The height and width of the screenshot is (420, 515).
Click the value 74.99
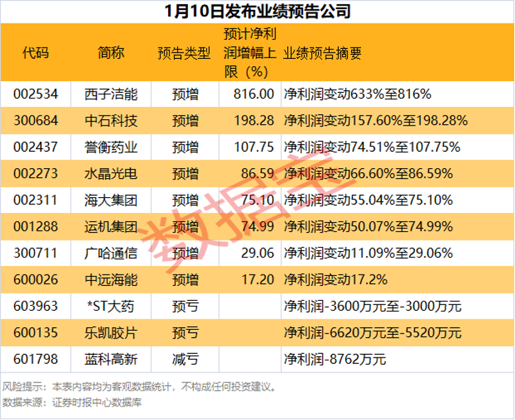(x=257, y=227)
